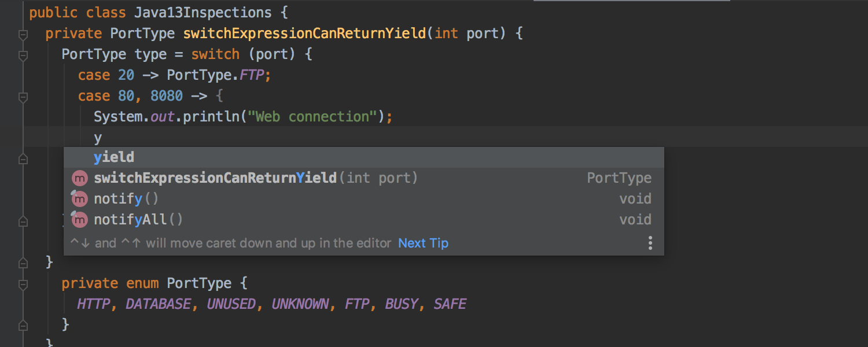Click the method icon beside notify()
This screenshot has height=347, width=868.
(x=79, y=198)
